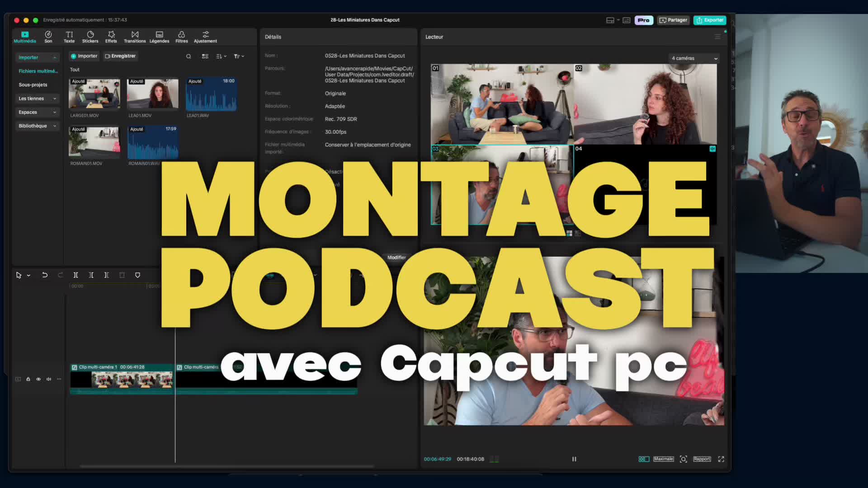Delete left of playhead
This screenshot has width=868, height=488.
pyautogui.click(x=91, y=275)
